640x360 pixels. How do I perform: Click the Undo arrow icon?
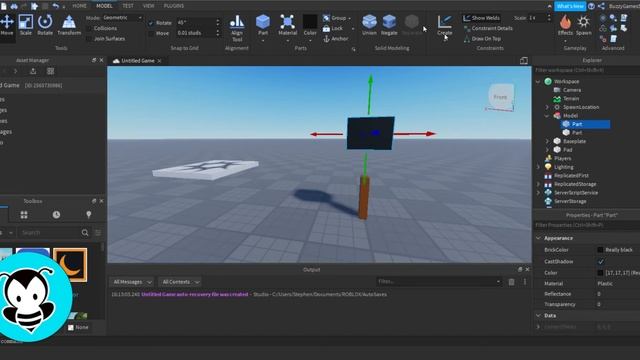[56, 6]
